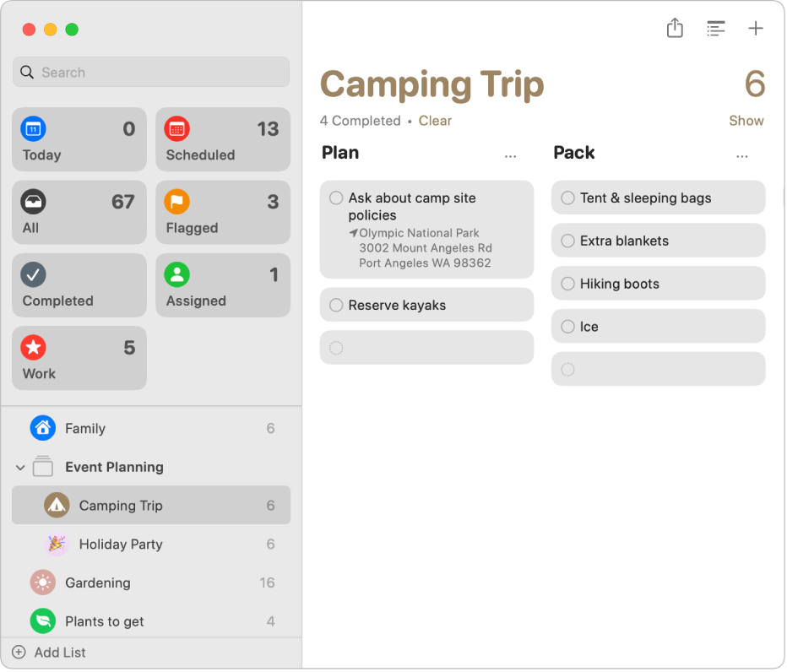Open the Pack section more menu

pyautogui.click(x=741, y=156)
